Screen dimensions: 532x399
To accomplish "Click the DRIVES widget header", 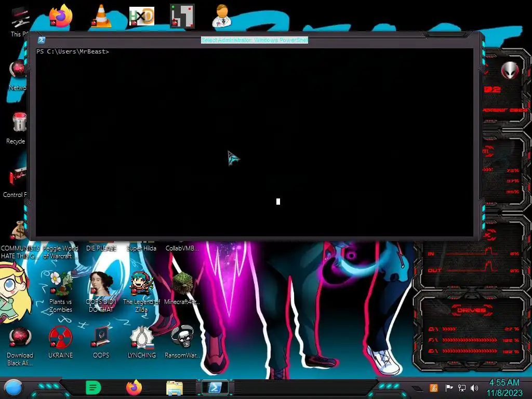I will pyautogui.click(x=472, y=310).
